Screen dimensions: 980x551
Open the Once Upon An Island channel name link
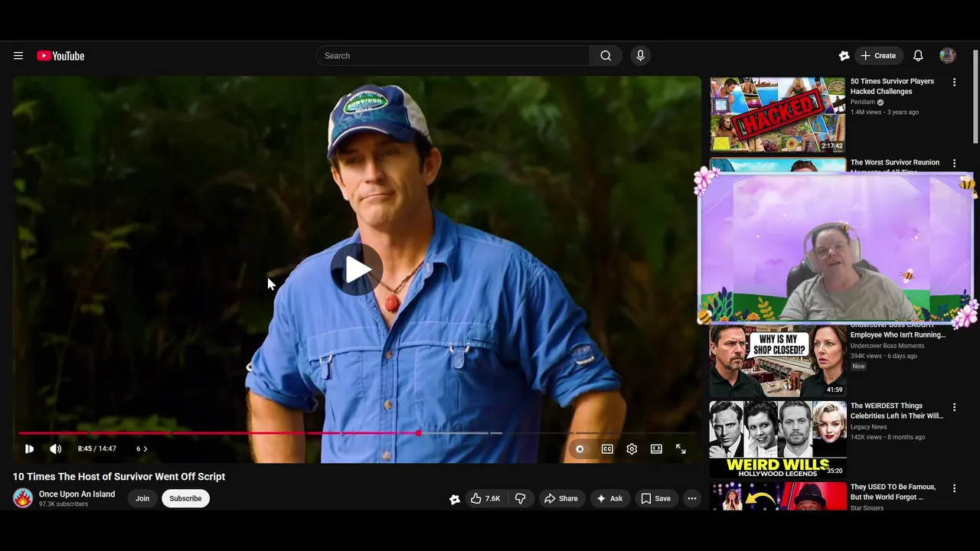[x=77, y=494]
